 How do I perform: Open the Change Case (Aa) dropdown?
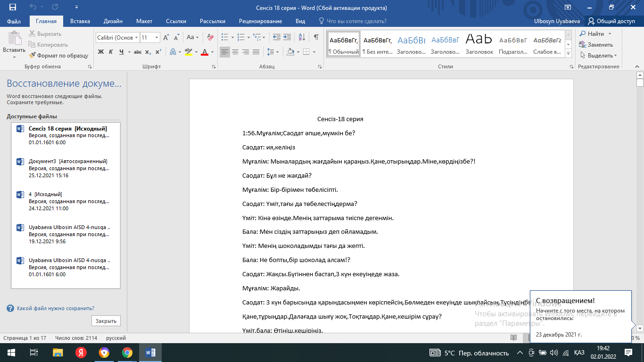tap(192, 37)
